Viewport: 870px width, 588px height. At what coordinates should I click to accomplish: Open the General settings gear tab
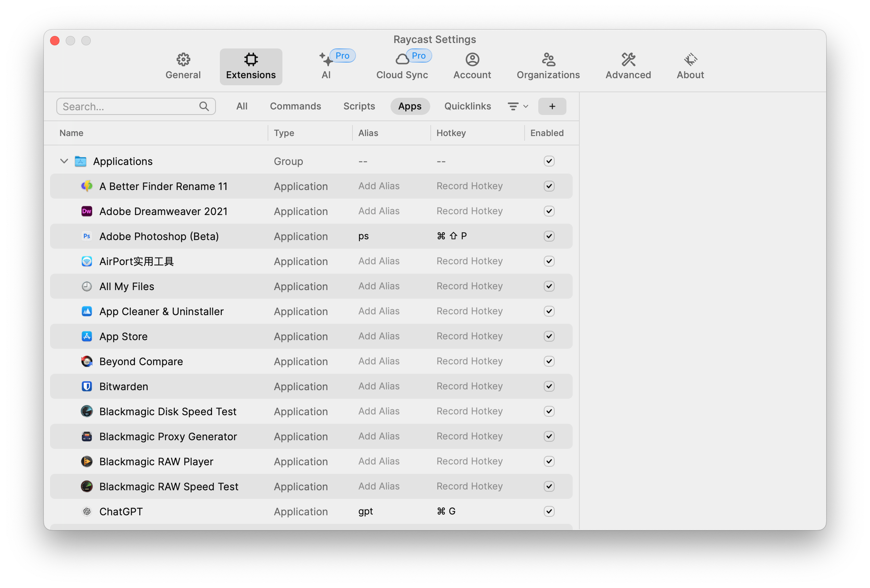click(x=183, y=66)
